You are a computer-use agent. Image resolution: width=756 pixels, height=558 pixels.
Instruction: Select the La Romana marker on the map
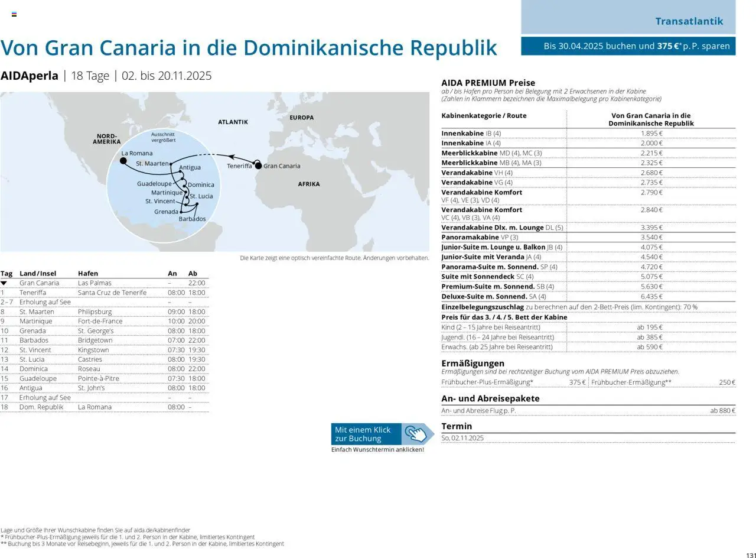(123, 161)
